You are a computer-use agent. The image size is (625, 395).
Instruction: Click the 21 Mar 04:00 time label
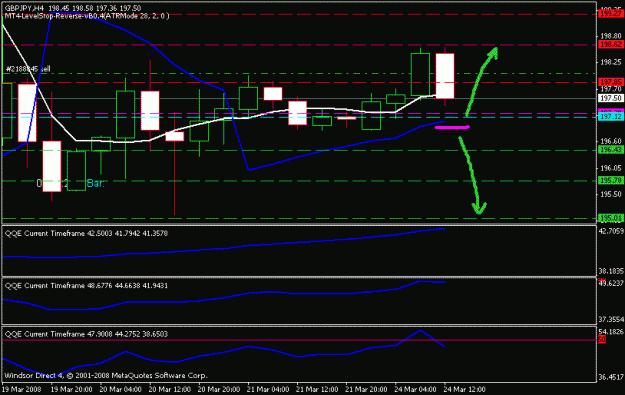(x=268, y=389)
